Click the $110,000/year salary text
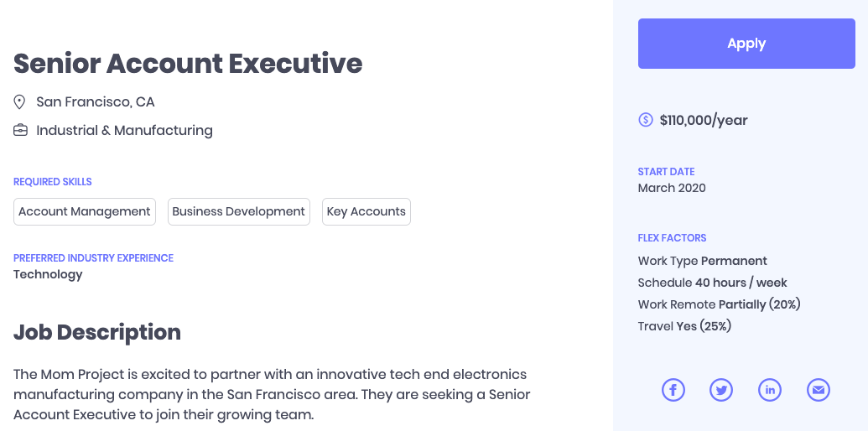868x431 pixels. tap(704, 120)
